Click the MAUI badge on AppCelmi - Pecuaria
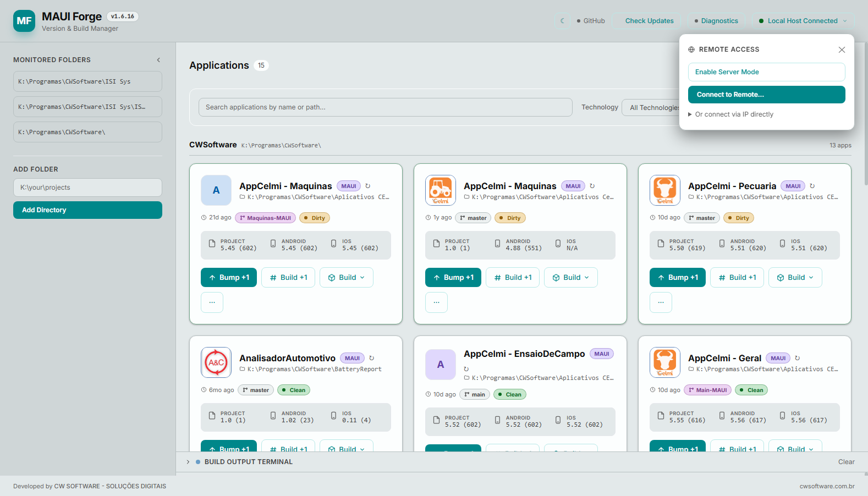The image size is (868, 496). pyautogui.click(x=793, y=186)
